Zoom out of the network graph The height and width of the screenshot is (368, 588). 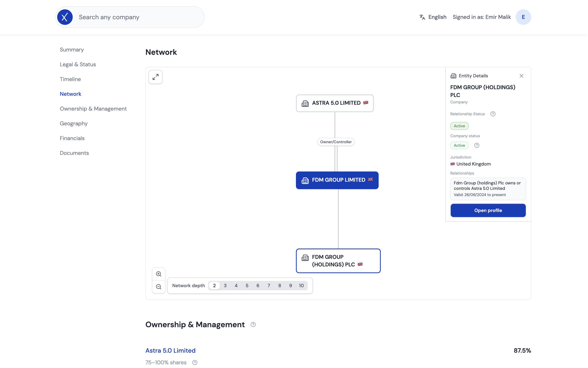pos(159,287)
